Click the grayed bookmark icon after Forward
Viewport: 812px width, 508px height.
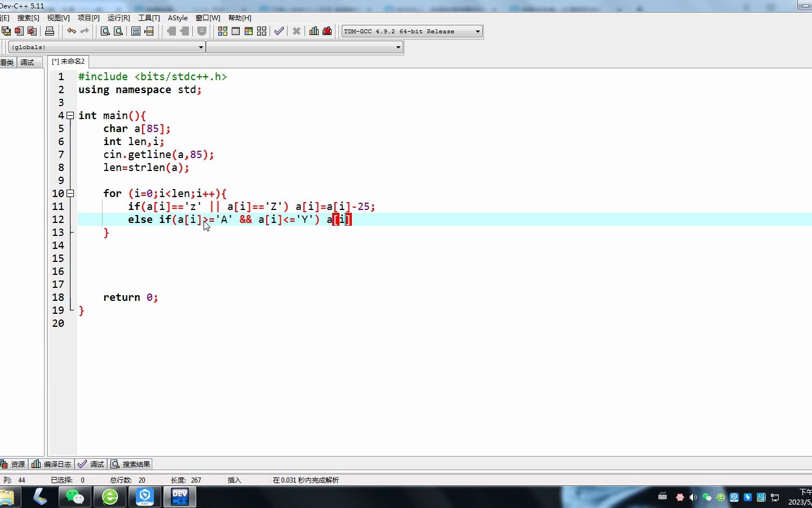click(202, 31)
